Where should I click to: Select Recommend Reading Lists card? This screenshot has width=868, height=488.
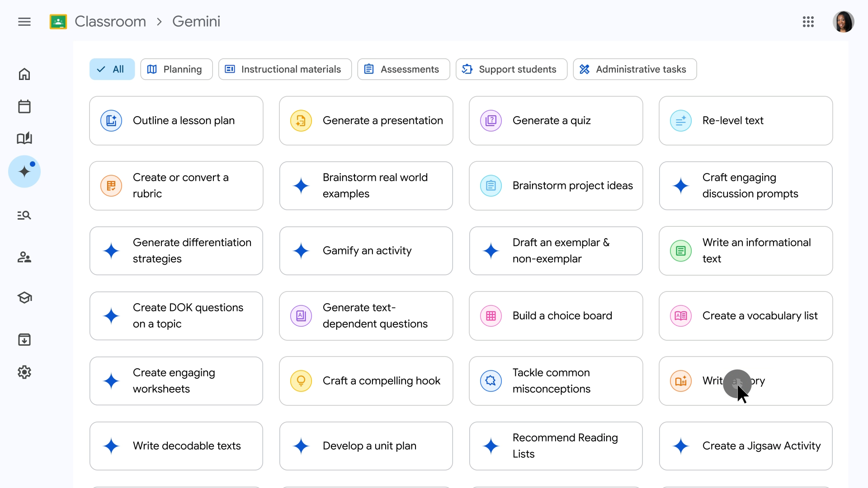click(556, 446)
